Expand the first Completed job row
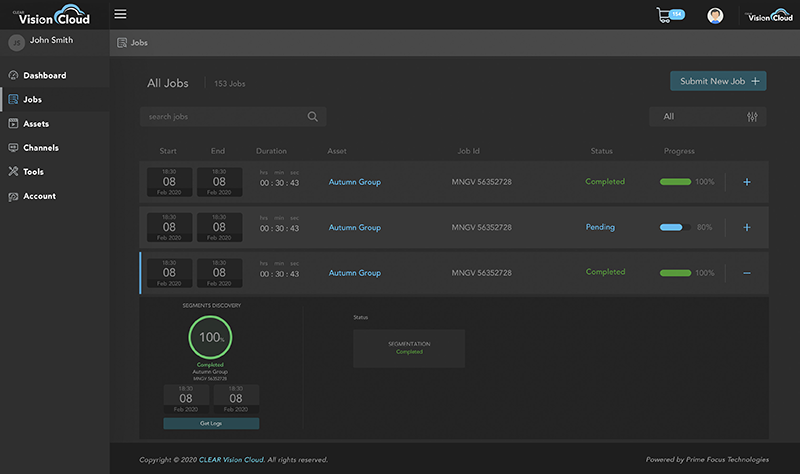 746,182
